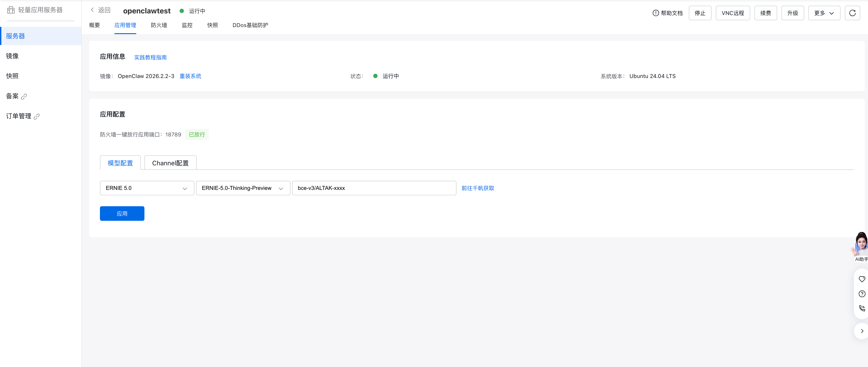
Task: Open the 防火墙 tab
Action: 159,25
